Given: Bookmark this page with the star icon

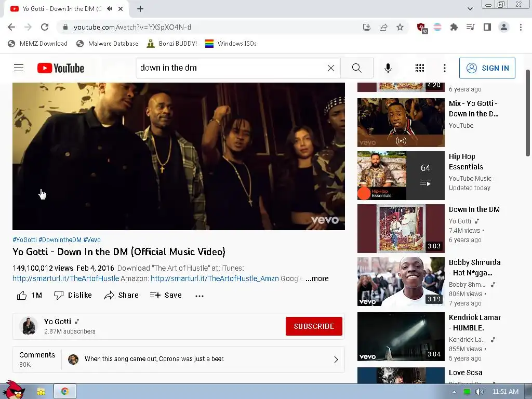Looking at the screenshot, I should pos(400,27).
